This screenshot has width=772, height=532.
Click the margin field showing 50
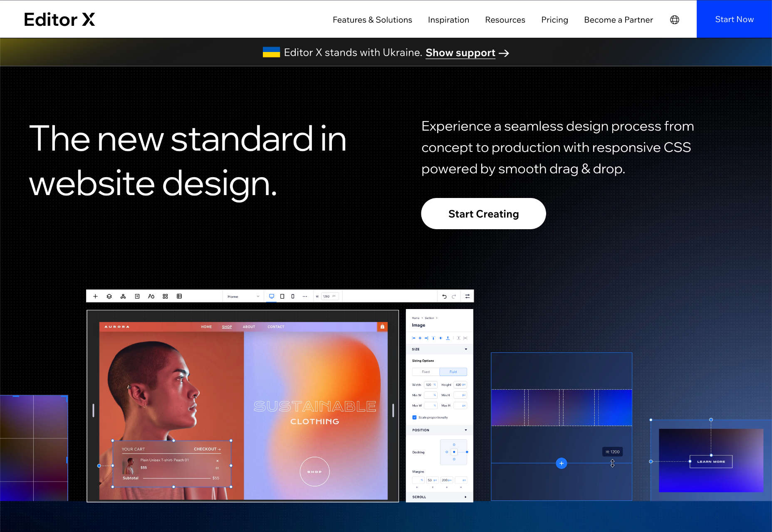pyautogui.click(x=432, y=480)
